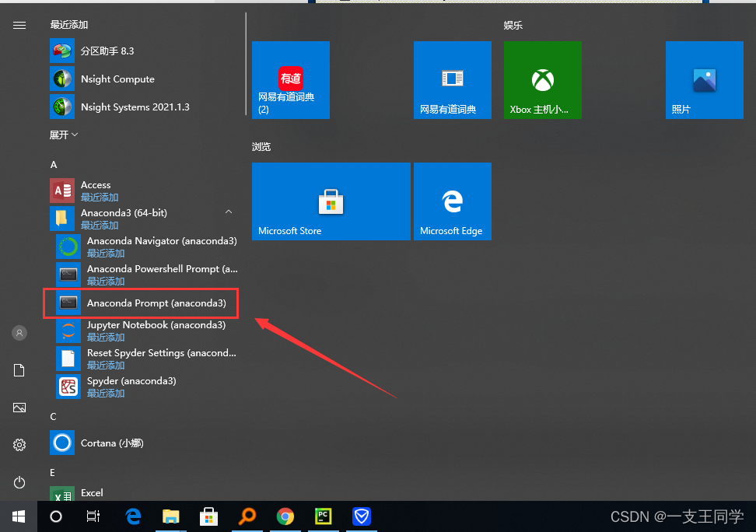Open Nsight Systems 2021.1.3 icon

point(62,107)
